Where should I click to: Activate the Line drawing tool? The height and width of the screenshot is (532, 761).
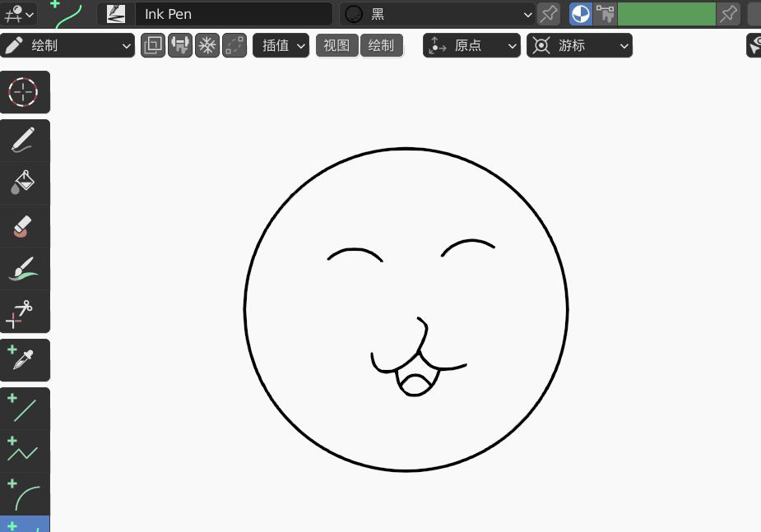point(25,408)
